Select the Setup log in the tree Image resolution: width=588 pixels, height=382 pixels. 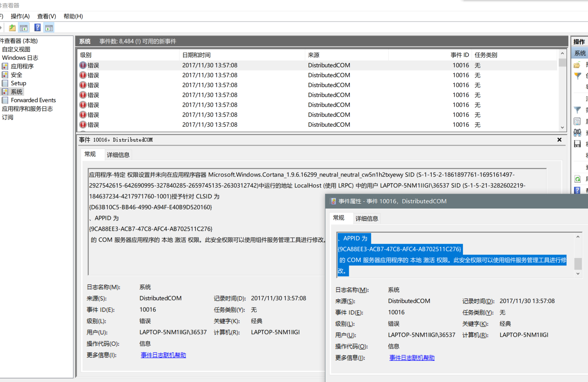[x=18, y=83]
